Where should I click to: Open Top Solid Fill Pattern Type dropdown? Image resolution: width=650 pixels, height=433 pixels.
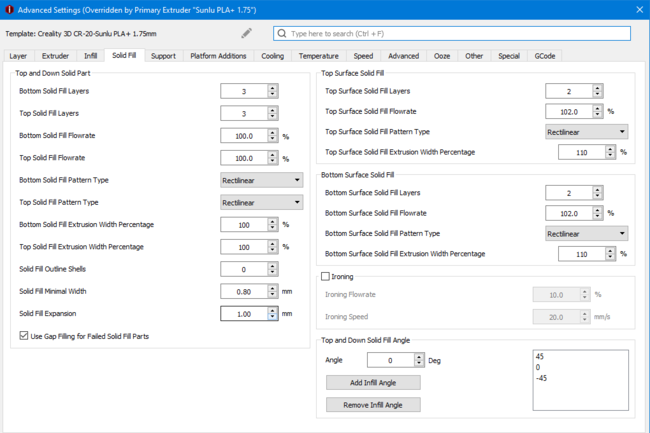pos(261,202)
